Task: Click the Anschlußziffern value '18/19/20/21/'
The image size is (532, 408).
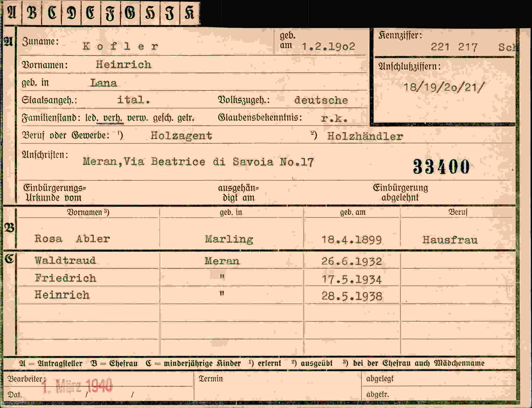Action: point(444,87)
